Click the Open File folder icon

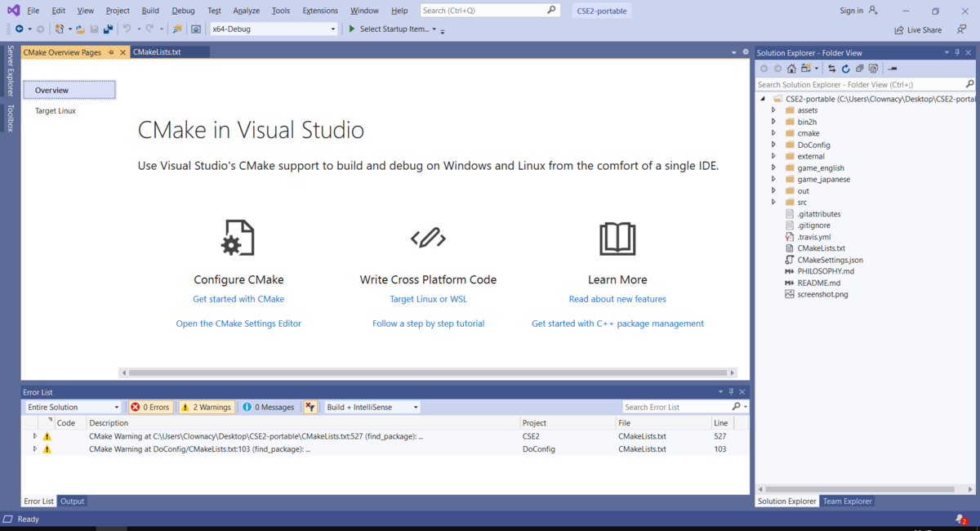click(80, 29)
